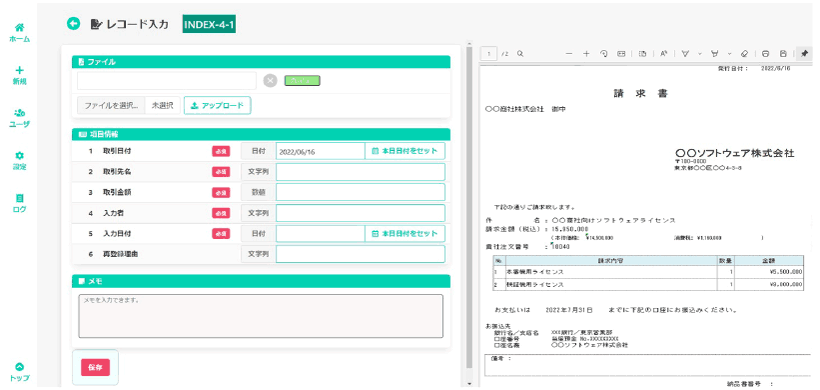The width and height of the screenshot is (820, 390).
Task: Focus the 入力者 text field
Action: [360, 213]
